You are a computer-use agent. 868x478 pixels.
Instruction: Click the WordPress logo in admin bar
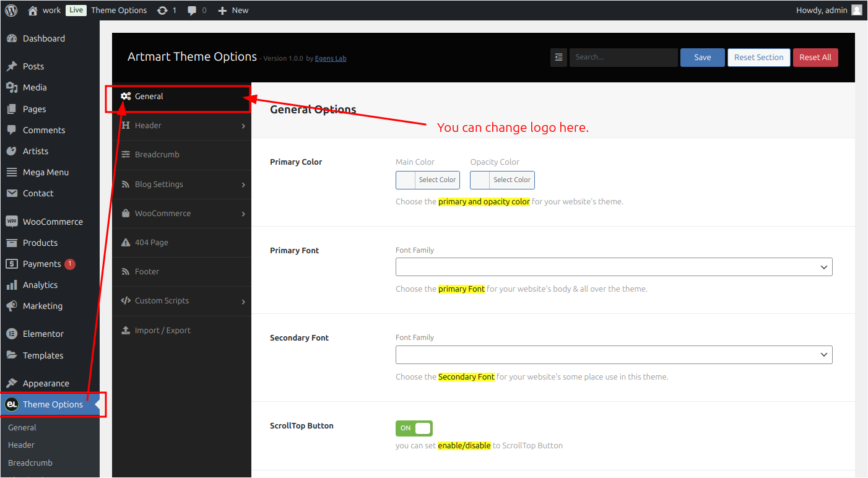[11, 10]
